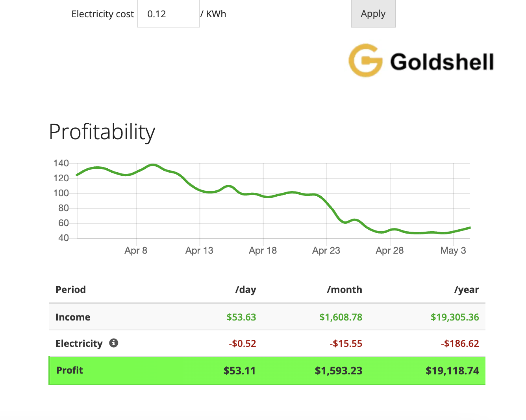Click the Apr 23 axis label
This screenshot has width=526, height=420.
[x=326, y=251]
